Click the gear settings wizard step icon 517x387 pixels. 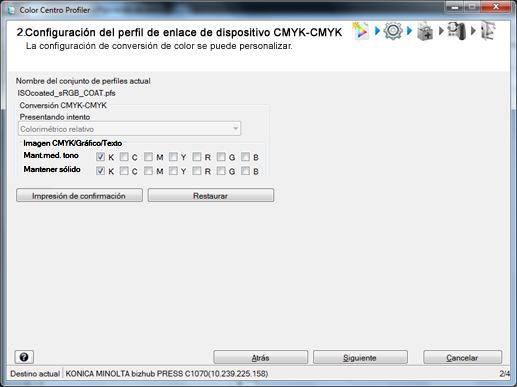click(393, 31)
